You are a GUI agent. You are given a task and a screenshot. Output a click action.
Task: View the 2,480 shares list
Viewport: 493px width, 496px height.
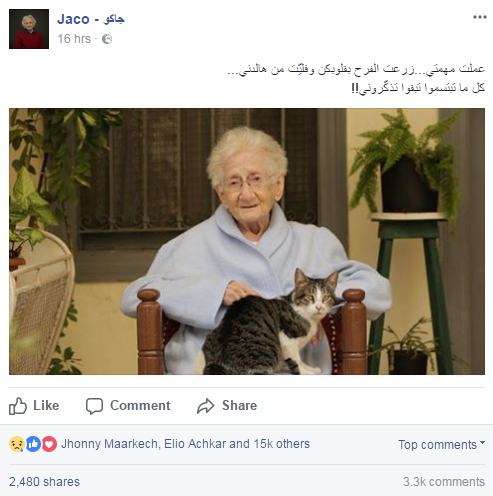point(44,482)
